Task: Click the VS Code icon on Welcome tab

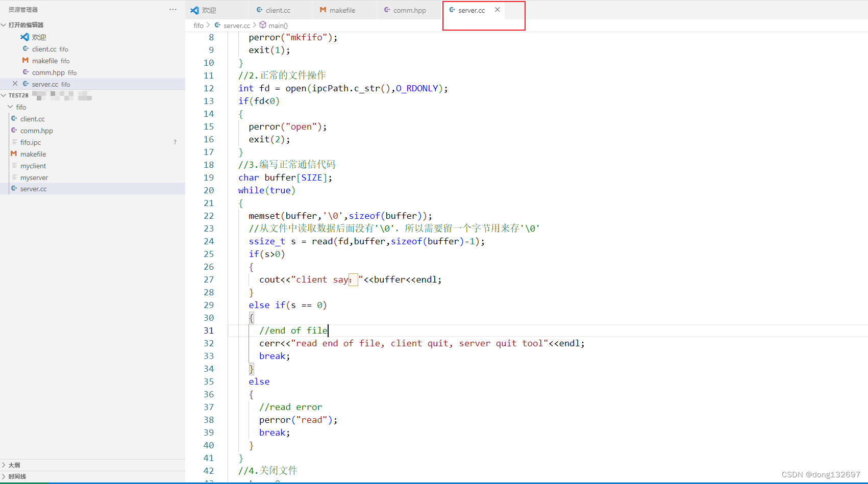Action: point(194,10)
